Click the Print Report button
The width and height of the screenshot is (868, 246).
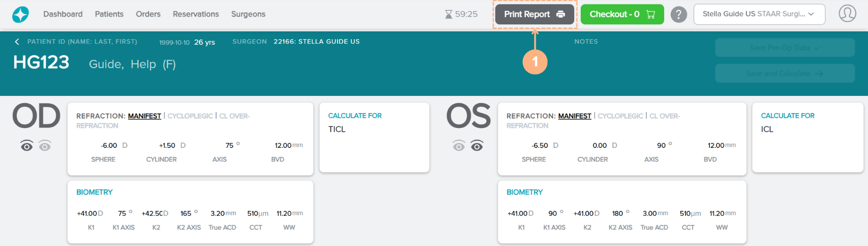pos(534,14)
